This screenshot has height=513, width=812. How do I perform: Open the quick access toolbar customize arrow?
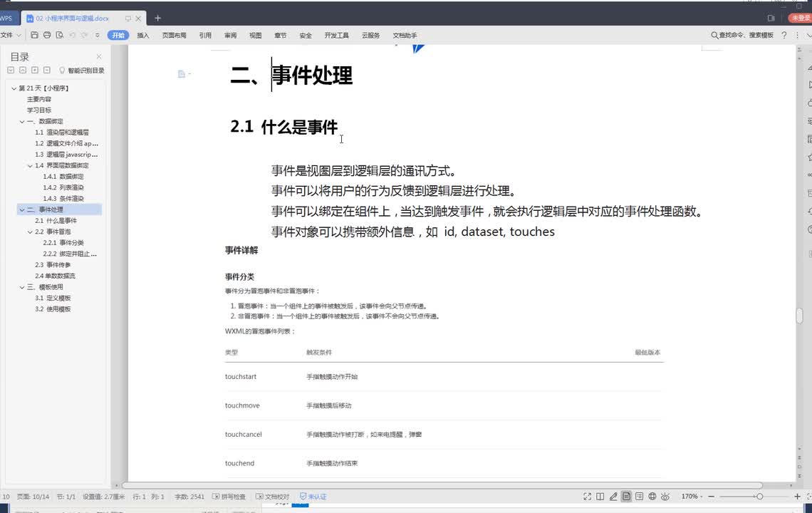98,35
